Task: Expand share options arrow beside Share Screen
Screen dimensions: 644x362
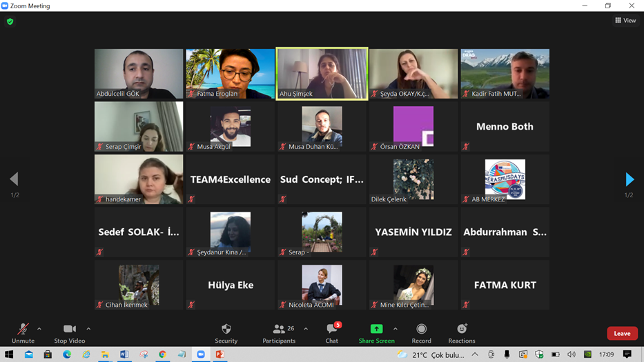Action: (395, 329)
